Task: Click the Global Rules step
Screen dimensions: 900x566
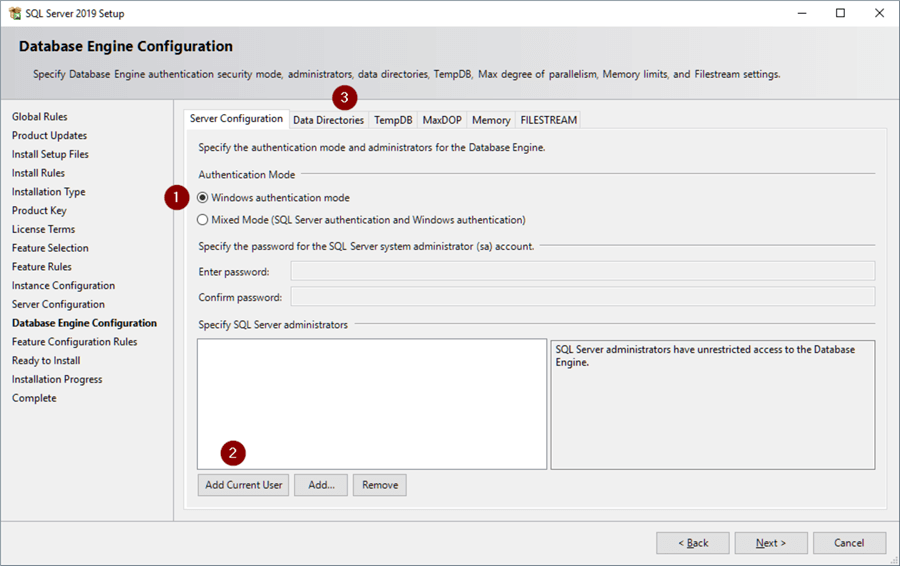Action: (x=40, y=117)
